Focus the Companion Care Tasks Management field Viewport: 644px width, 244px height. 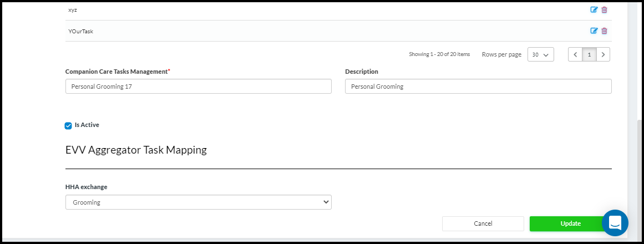coord(198,87)
